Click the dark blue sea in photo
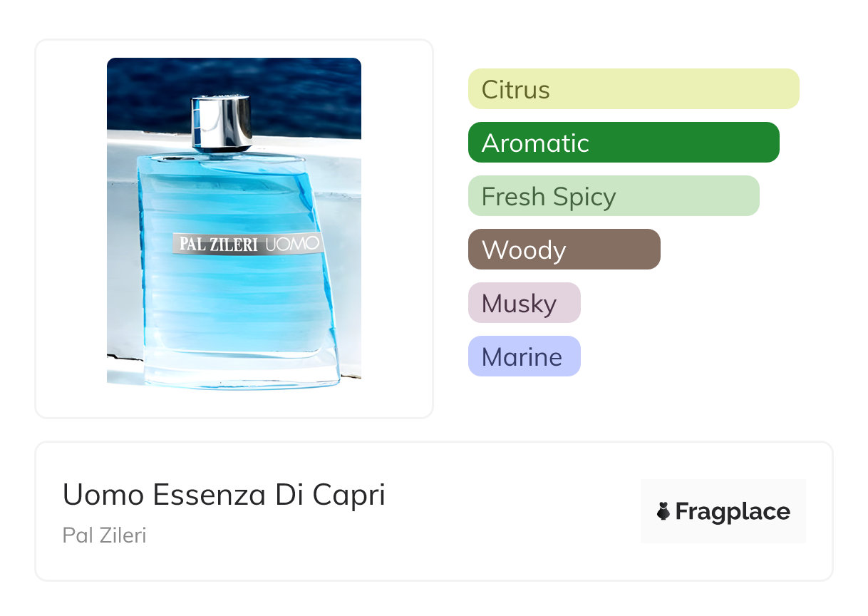 [306, 93]
